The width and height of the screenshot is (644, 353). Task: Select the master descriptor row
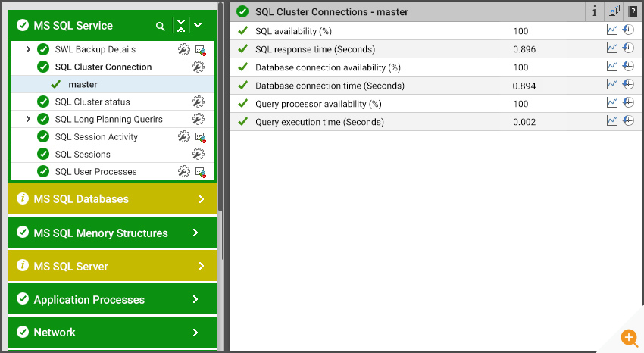(x=112, y=84)
